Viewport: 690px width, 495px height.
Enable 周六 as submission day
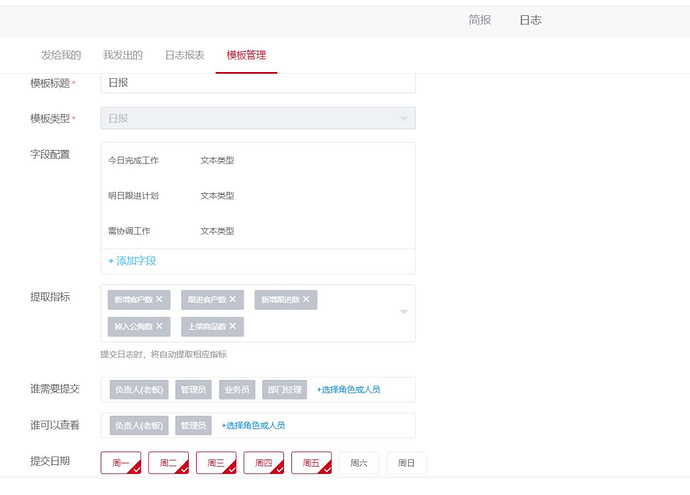[x=359, y=463]
